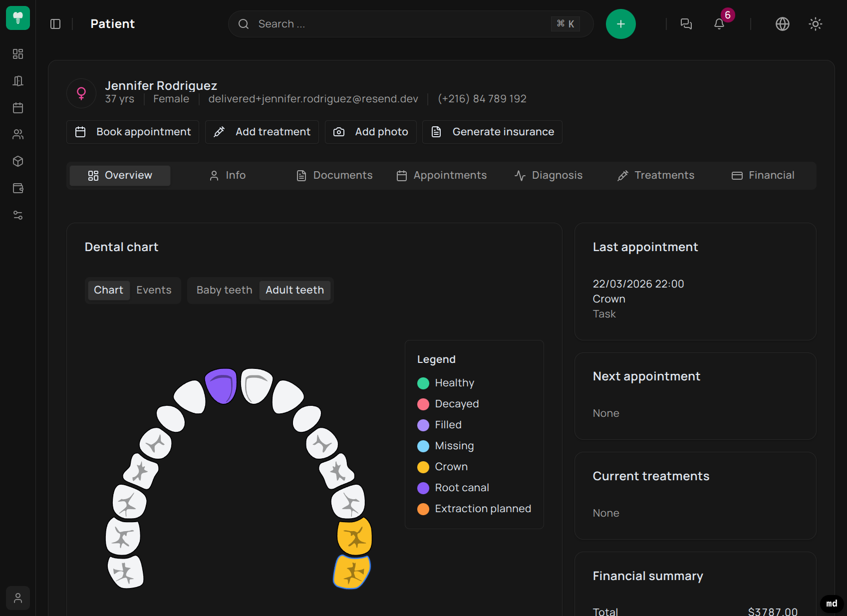Switch dental chart to Events view

point(153,290)
